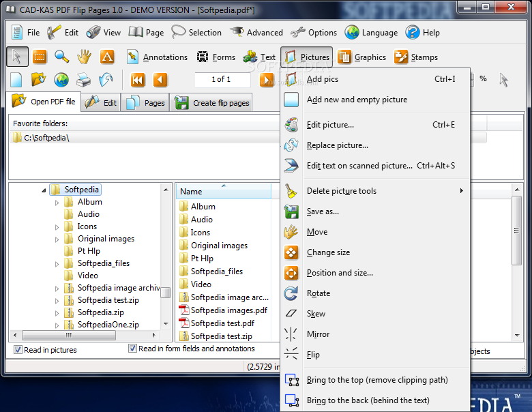532x412 pixels.
Task: Choose Add pics menu entry
Action: [x=375, y=79]
